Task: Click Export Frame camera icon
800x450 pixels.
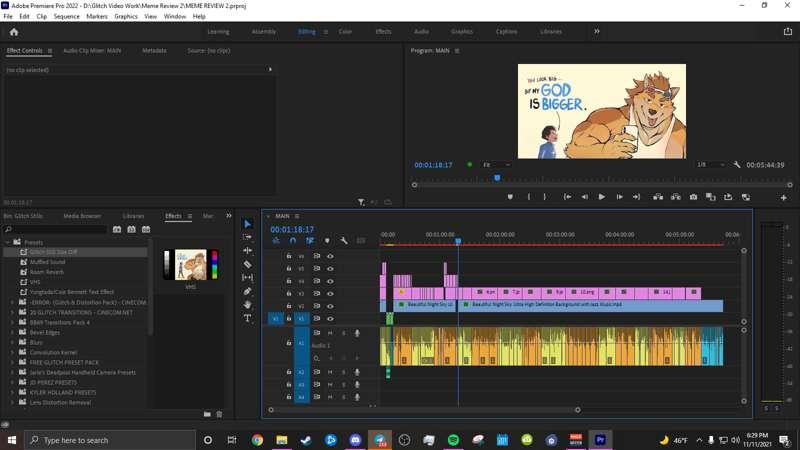Action: (x=693, y=197)
